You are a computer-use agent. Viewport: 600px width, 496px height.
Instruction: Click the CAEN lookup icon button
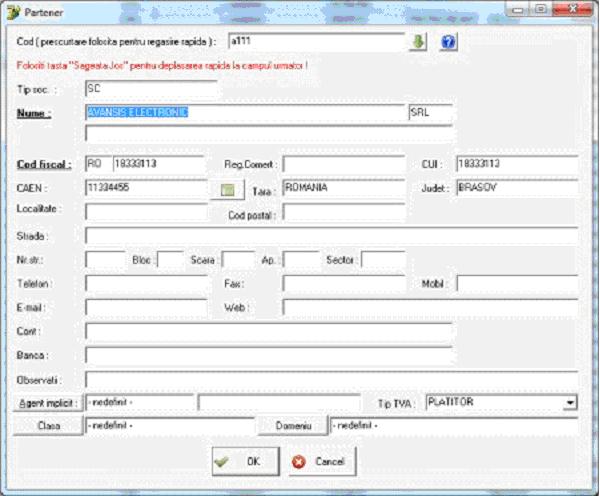pos(229,187)
